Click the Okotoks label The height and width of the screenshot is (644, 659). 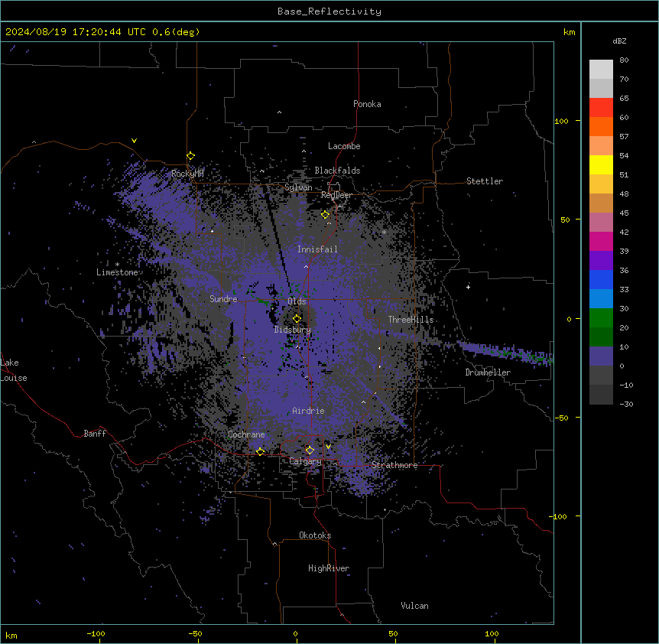[x=315, y=535]
